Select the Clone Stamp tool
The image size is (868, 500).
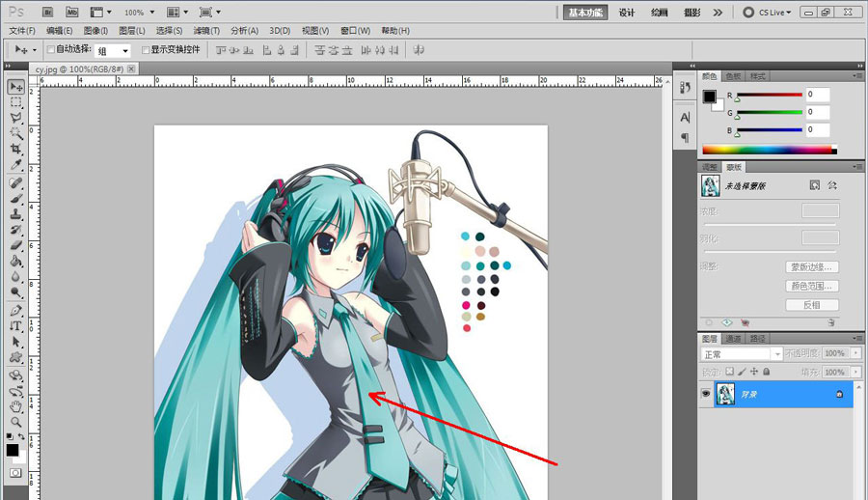[x=16, y=214]
